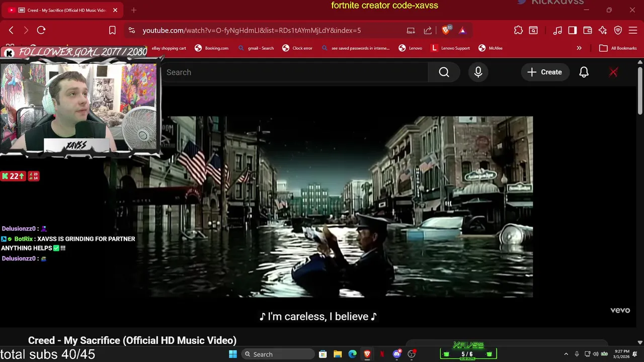The image size is (644, 362).
Task: Open Netflix from the taskbar
Action: (x=382, y=354)
